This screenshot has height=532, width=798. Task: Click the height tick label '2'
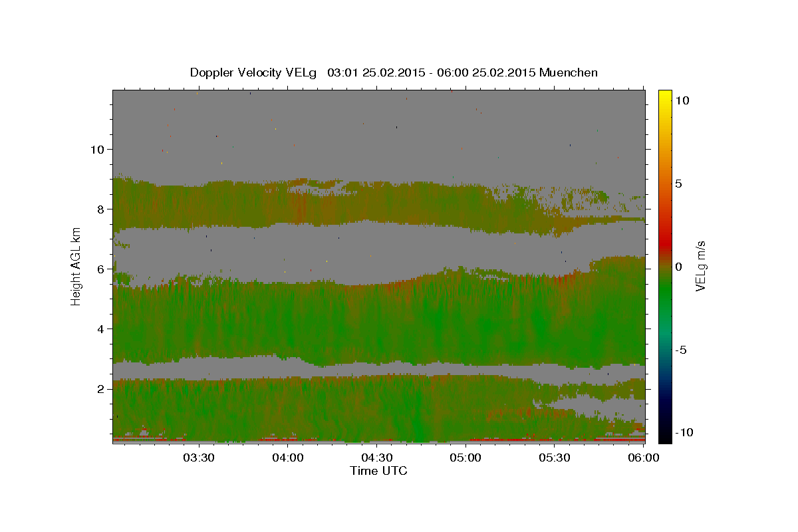coord(100,388)
